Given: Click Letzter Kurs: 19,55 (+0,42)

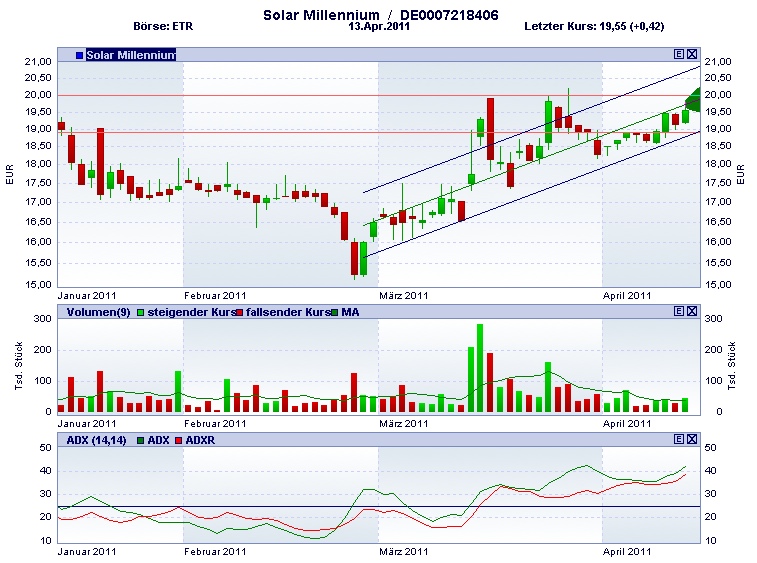Looking at the screenshot, I should [x=594, y=27].
